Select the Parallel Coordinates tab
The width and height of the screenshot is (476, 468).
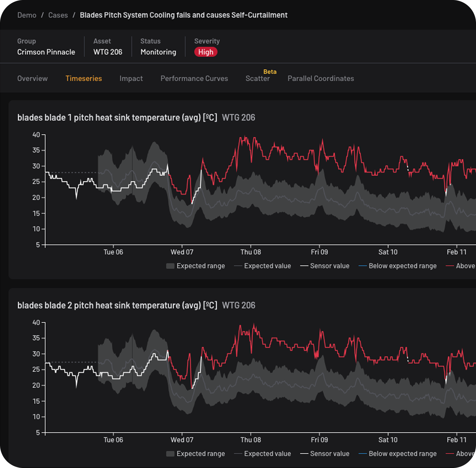click(321, 78)
